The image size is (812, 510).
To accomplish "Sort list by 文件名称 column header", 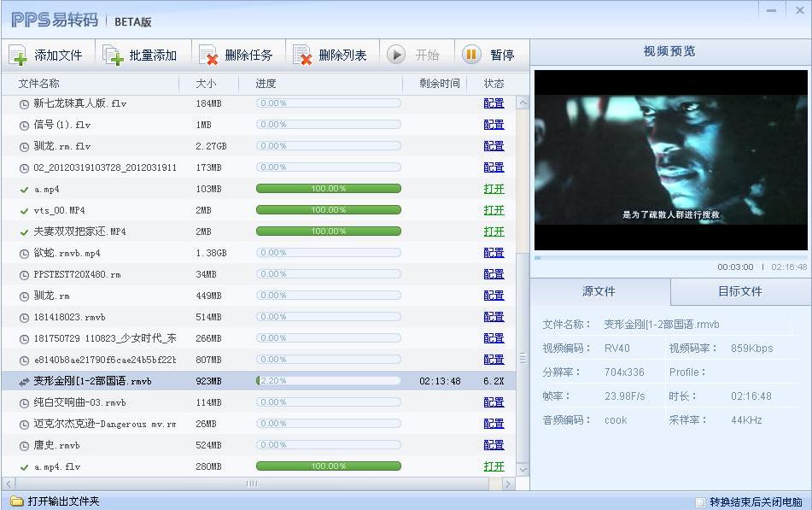I will click(39, 84).
